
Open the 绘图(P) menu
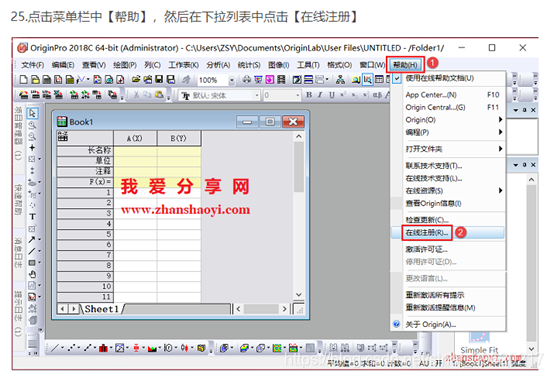(125, 65)
